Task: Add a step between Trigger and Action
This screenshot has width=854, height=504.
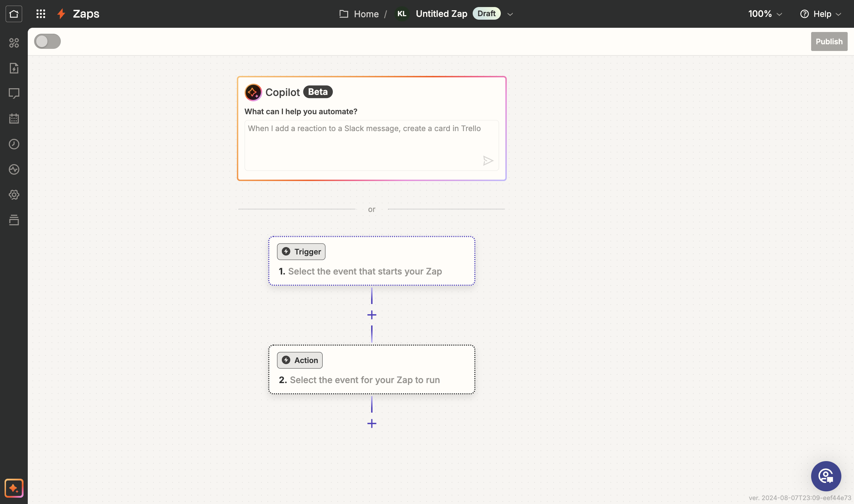Action: 371,315
